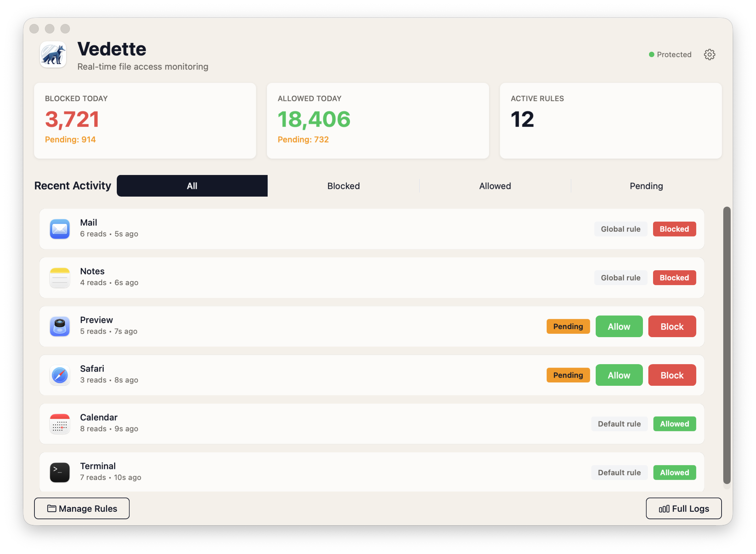Allow file access for Preview
The width and height of the screenshot is (756, 554).
tap(619, 326)
